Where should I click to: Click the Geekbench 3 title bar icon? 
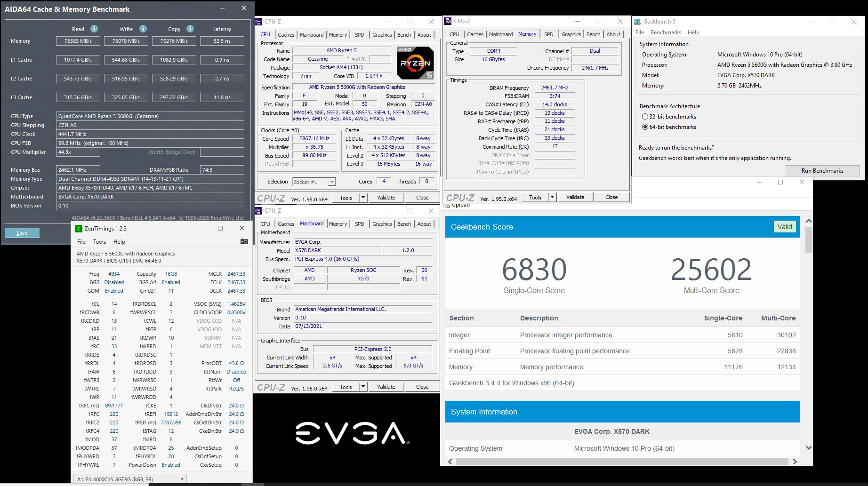(637, 22)
